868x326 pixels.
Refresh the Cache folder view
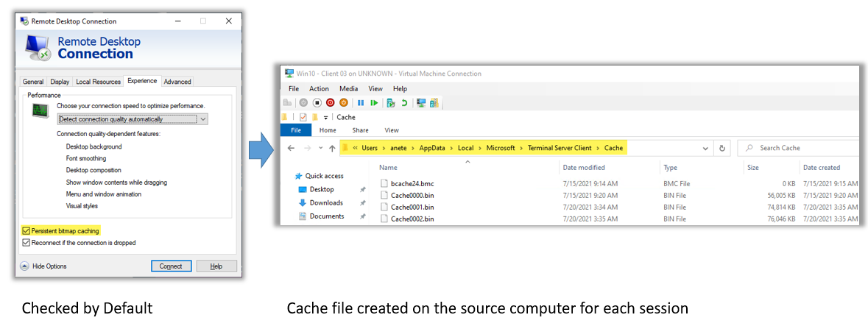tap(721, 149)
